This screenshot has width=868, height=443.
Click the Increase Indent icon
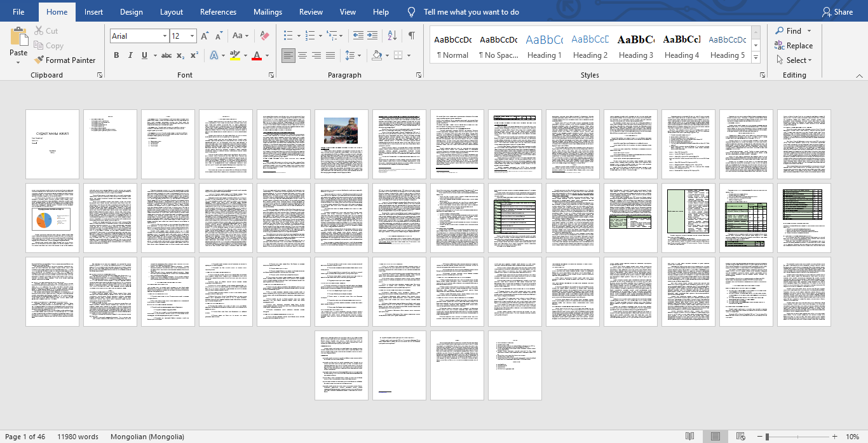[x=372, y=36]
